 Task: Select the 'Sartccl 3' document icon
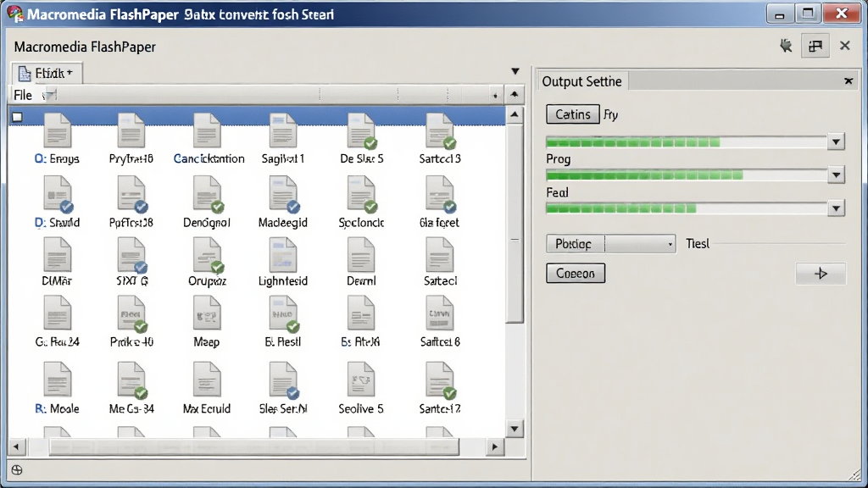(440, 130)
